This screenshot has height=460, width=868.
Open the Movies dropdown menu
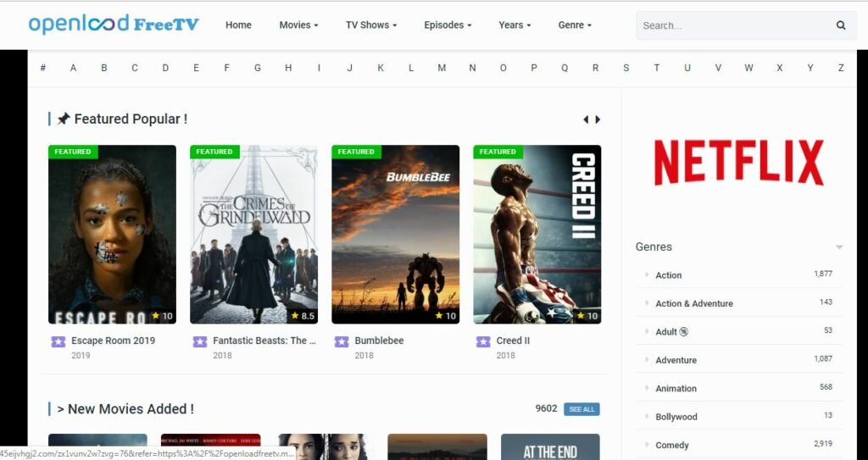point(298,25)
